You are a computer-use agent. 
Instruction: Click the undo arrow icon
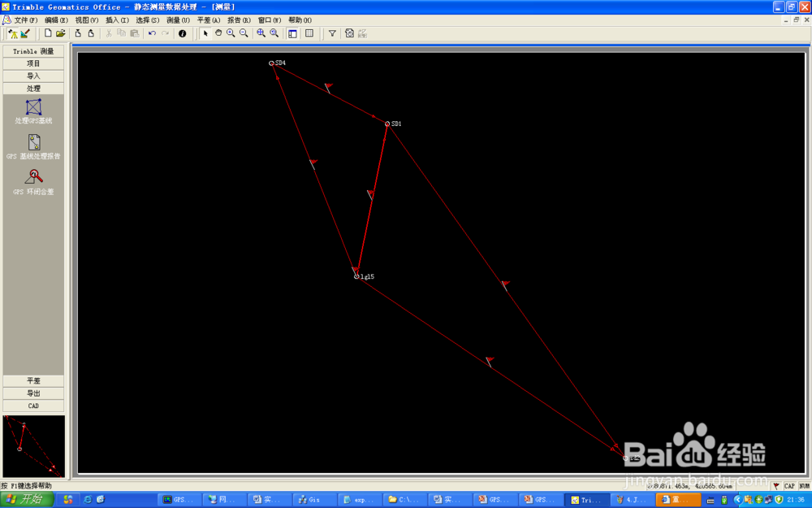click(152, 33)
